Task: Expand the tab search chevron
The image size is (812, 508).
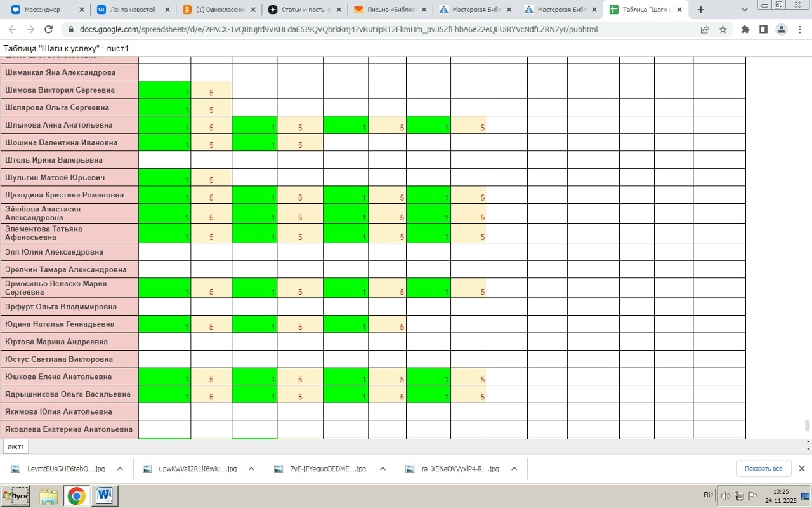Action: click(745, 10)
